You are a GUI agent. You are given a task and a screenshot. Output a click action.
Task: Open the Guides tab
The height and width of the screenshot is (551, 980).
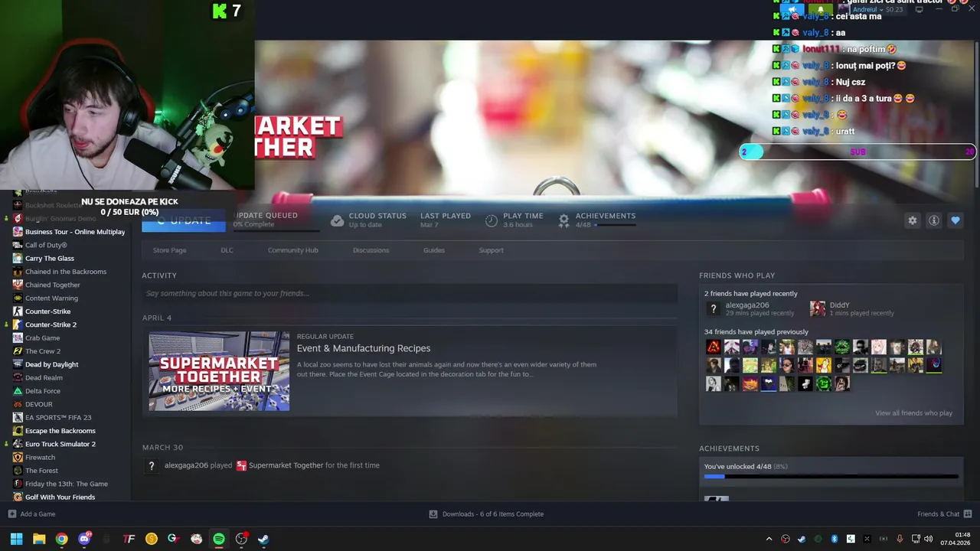[433, 250]
